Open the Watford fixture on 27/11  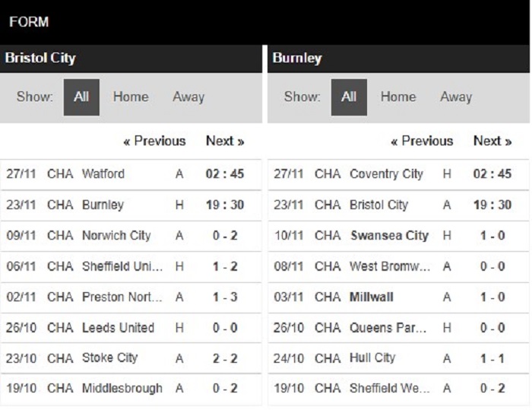(131, 174)
